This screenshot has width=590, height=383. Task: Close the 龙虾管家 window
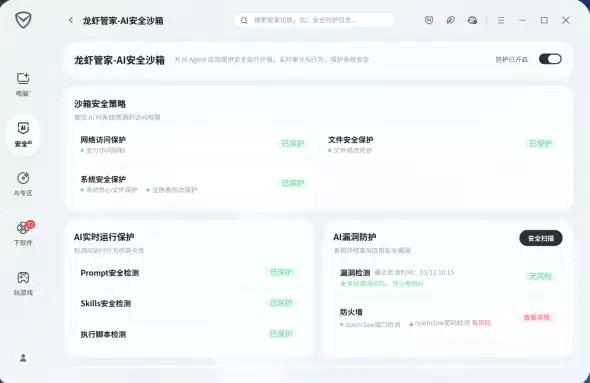(566, 20)
